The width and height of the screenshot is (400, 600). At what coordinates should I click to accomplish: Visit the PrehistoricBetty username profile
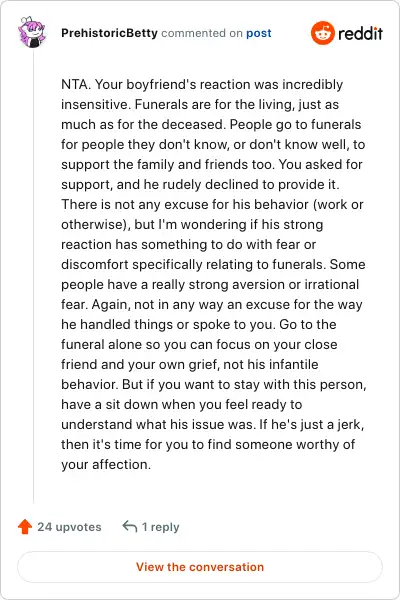point(109,33)
